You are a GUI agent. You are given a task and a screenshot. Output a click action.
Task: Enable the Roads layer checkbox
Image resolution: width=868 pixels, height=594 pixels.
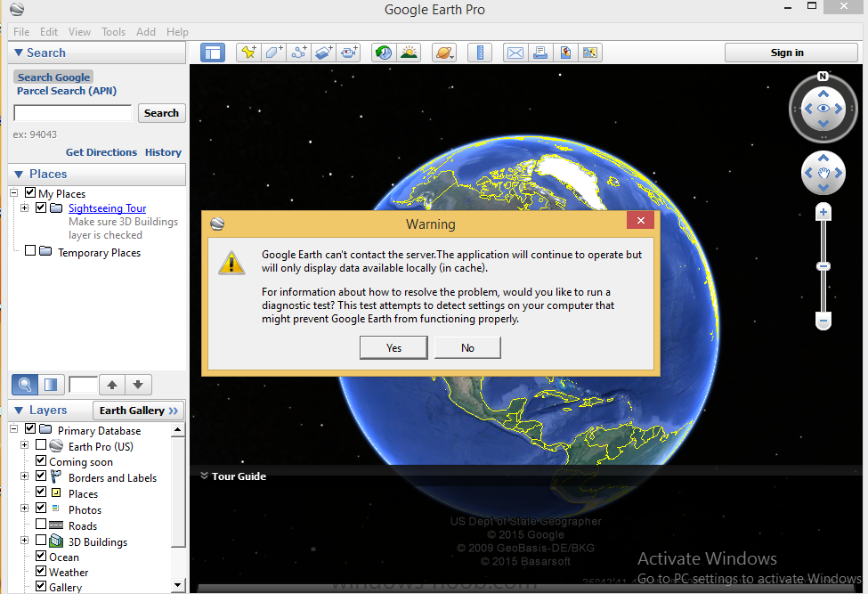pos(41,523)
